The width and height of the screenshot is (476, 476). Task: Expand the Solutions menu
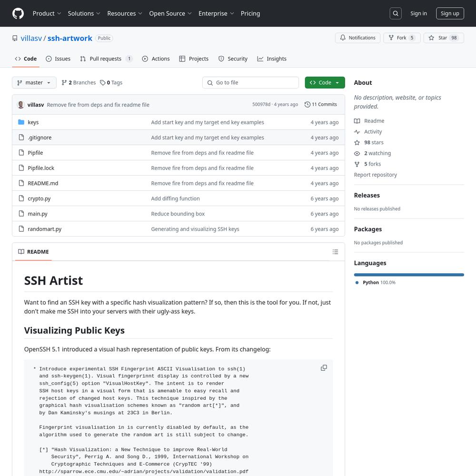84,13
